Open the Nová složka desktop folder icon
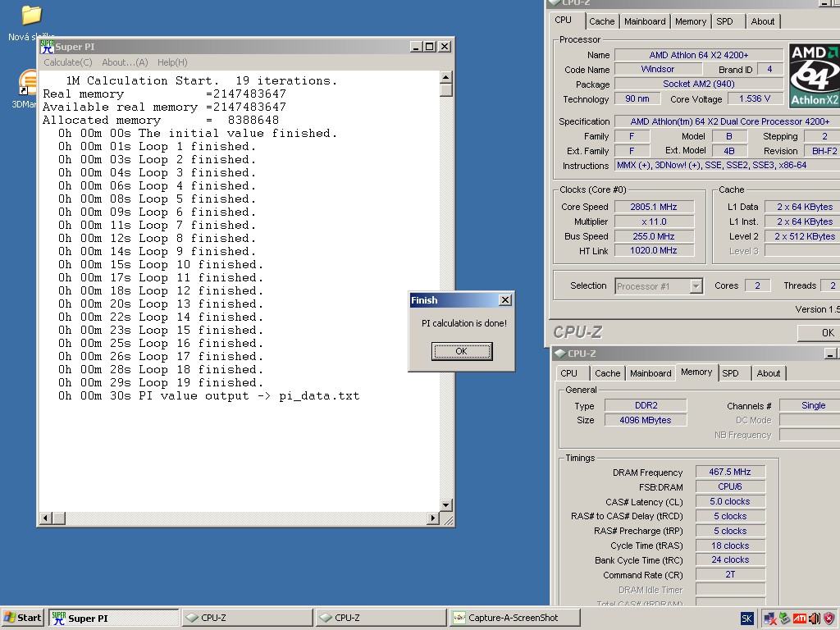 coord(31,15)
